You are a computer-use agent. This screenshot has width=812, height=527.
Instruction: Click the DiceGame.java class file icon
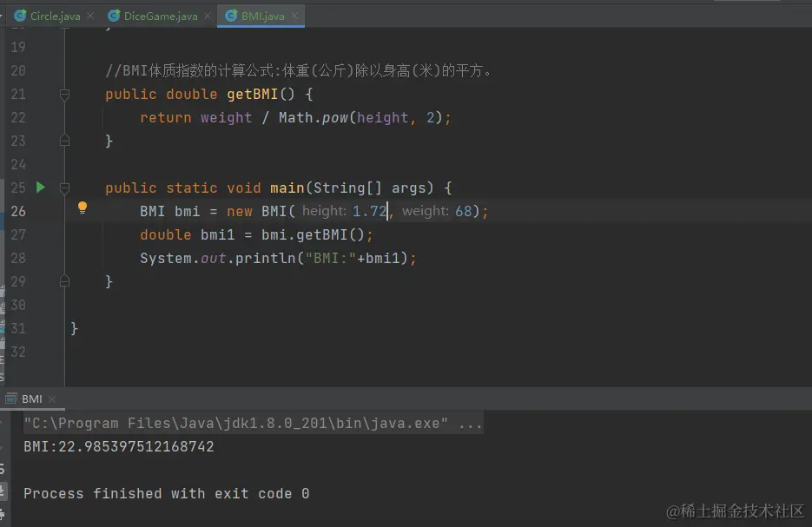[114, 16]
